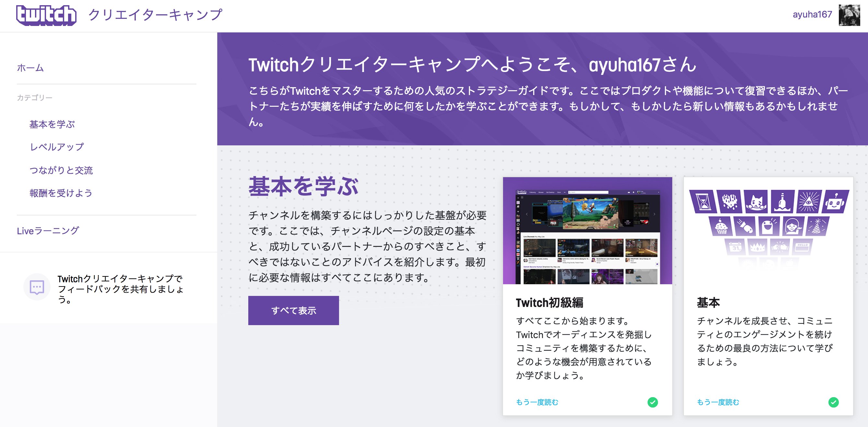Click the welcome banner heading
Viewport: 868px width, 427px height.
click(x=473, y=65)
